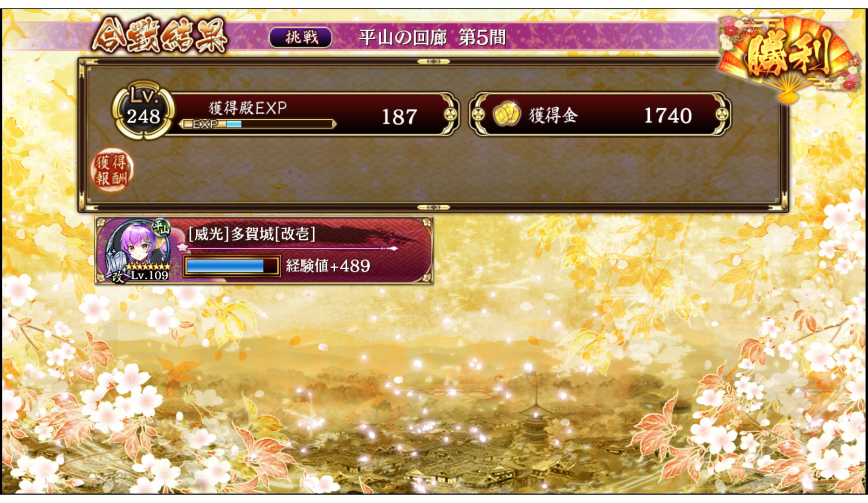Click the lord EXP progress bar
The width and height of the screenshot is (868, 503).
click(x=257, y=124)
